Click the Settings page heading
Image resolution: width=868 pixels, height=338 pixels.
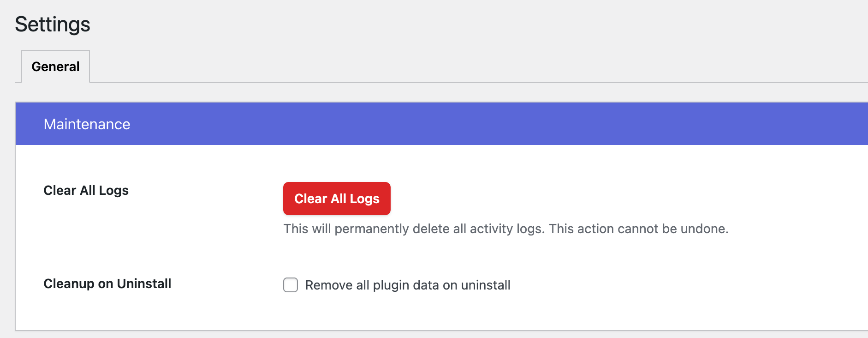(53, 24)
